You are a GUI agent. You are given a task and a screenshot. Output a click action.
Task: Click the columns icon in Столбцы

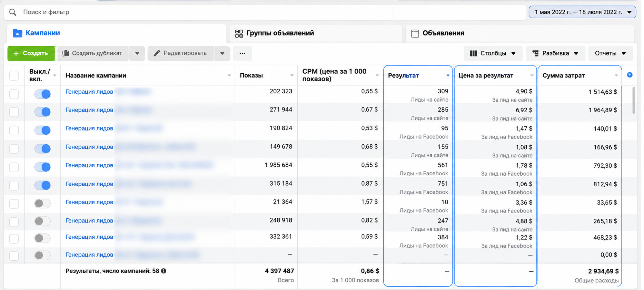[474, 53]
